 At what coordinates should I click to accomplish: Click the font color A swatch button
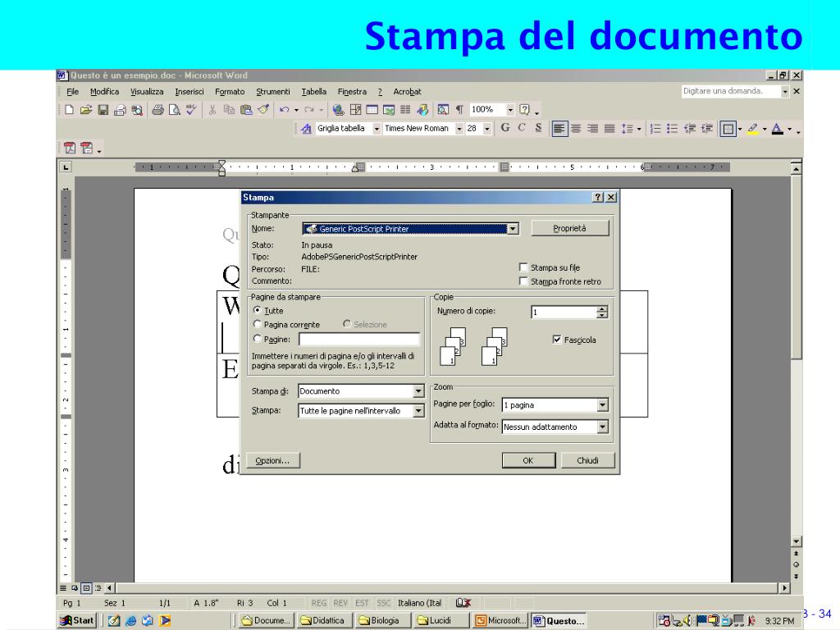coord(778,129)
